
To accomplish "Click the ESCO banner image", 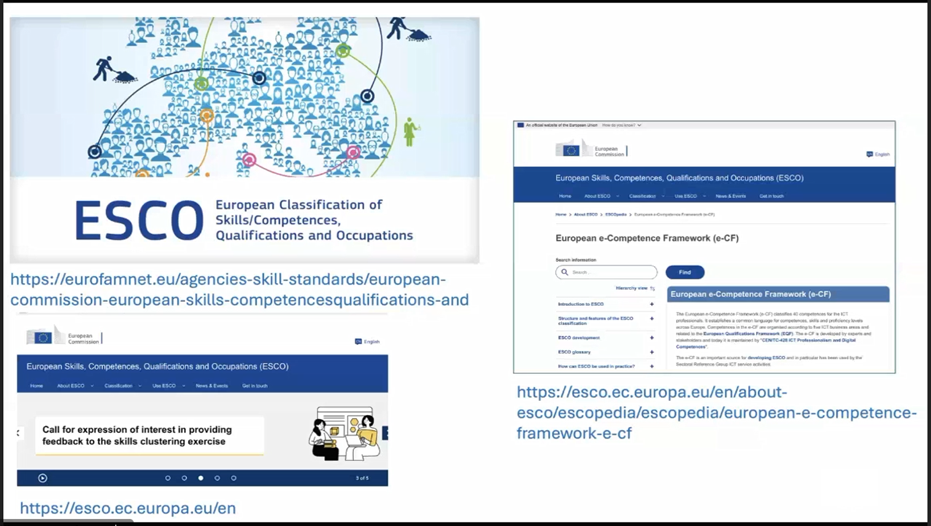I will [244, 140].
